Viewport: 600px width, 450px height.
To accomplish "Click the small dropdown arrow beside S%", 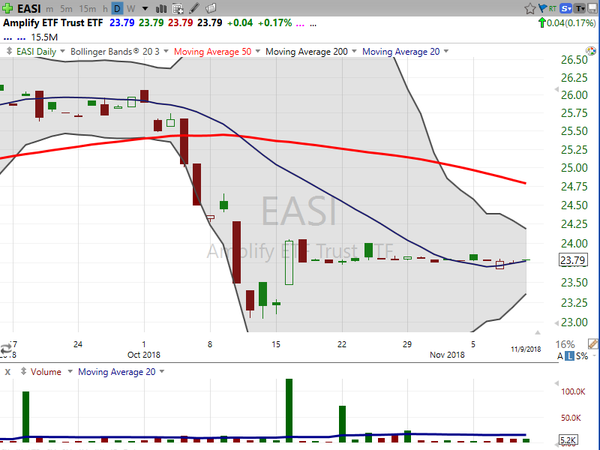I will [594, 356].
